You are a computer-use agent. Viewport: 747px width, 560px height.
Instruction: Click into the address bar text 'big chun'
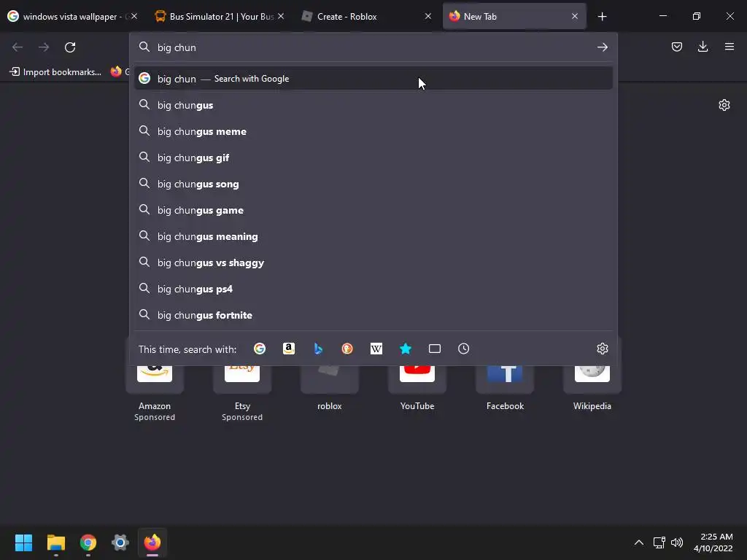click(177, 47)
